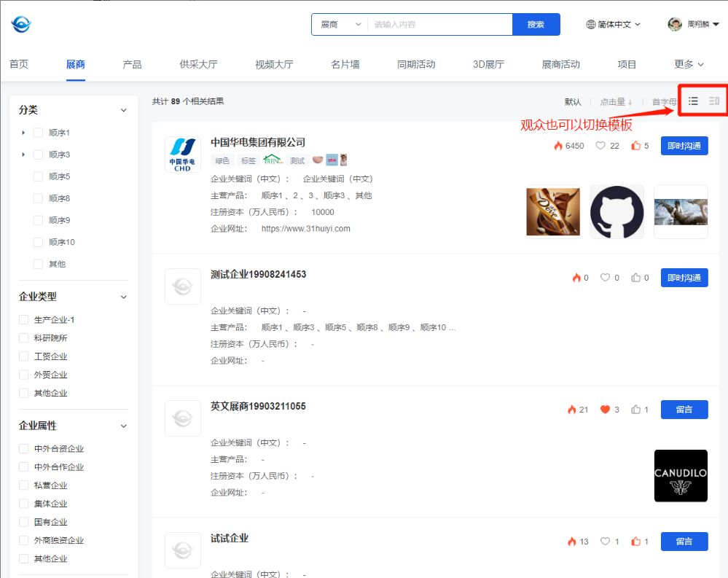
Task: Click the blue 搜索 button
Action: 536,25
